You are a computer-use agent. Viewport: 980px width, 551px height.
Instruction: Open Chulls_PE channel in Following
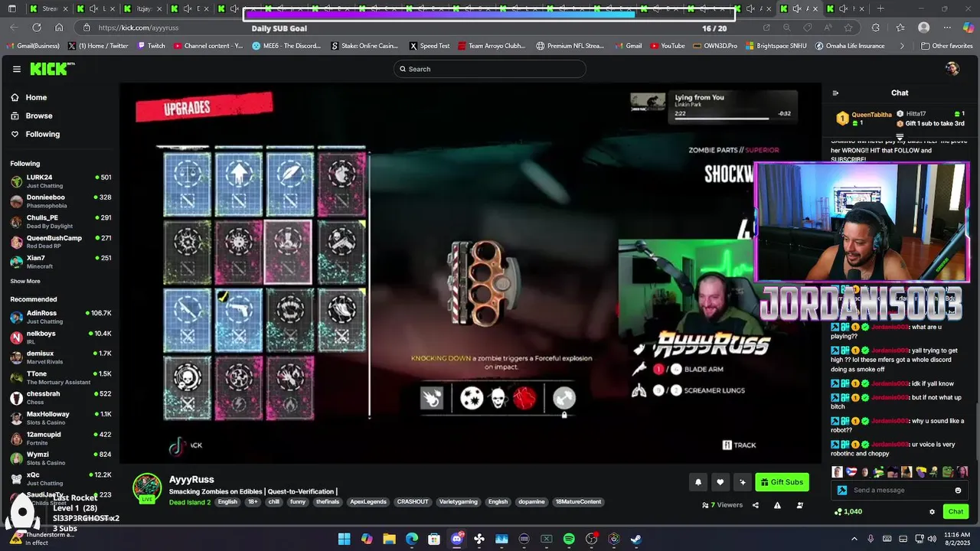tap(60, 221)
